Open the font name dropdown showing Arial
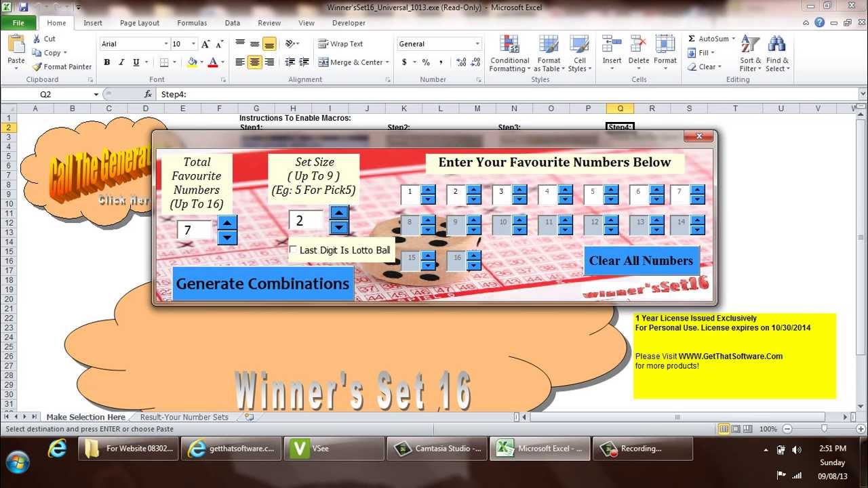This screenshot has height=488, width=868. pos(166,44)
